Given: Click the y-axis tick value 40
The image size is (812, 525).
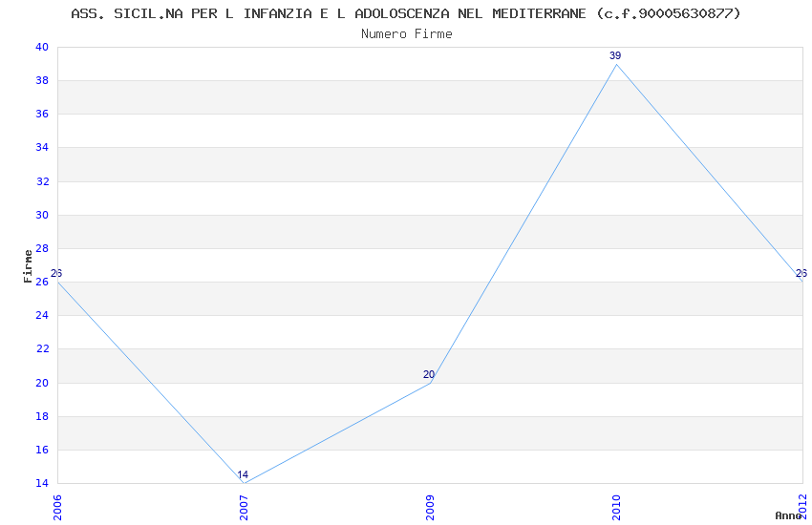Looking at the screenshot, I should pos(42,47).
